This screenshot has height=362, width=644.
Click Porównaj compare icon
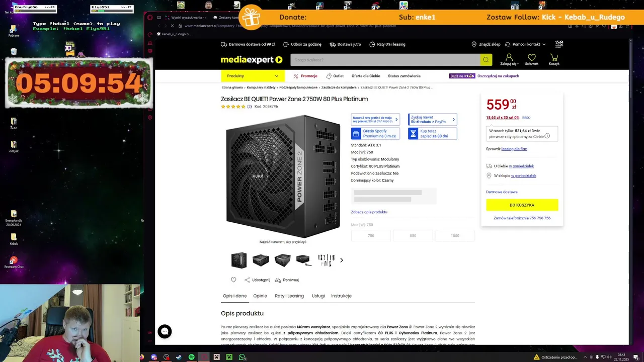[x=287, y=280]
